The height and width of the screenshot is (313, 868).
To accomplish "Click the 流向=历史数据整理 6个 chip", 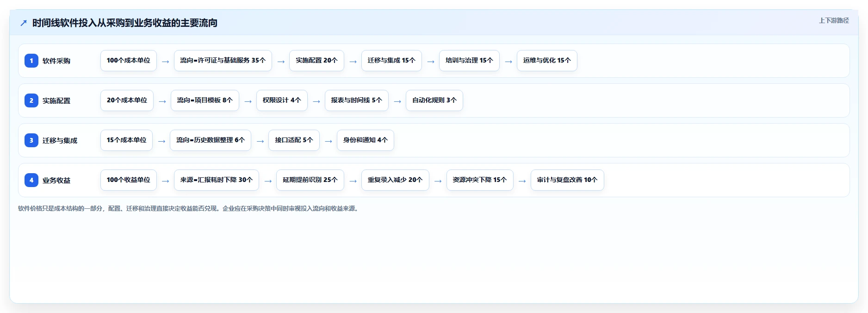I will (211, 140).
